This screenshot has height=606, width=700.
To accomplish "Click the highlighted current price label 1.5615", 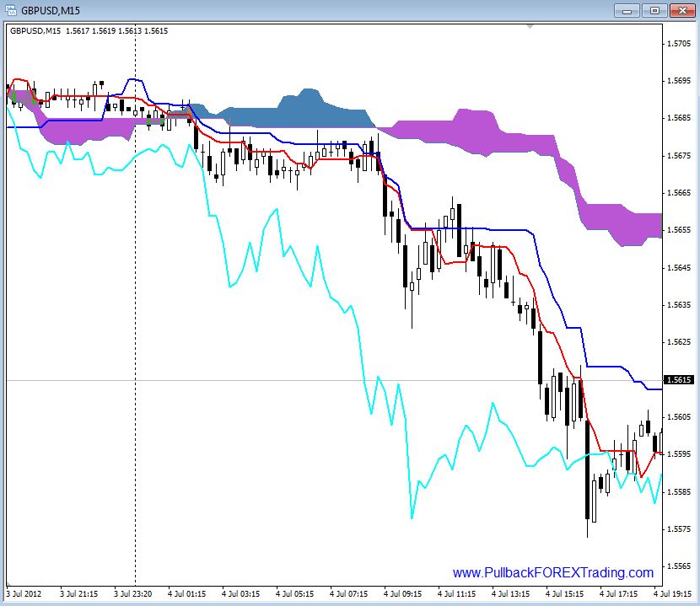I will coord(679,380).
